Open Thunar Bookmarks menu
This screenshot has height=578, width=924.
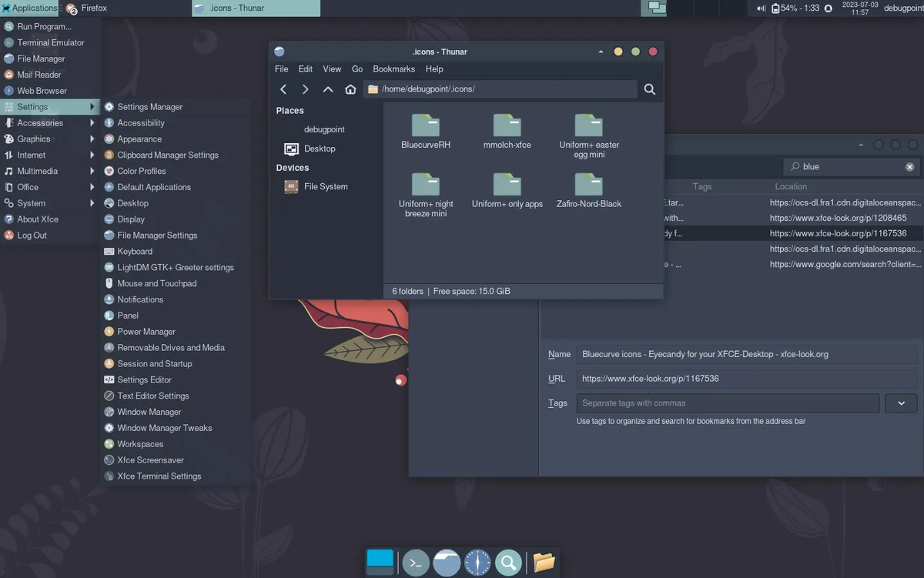tap(394, 69)
